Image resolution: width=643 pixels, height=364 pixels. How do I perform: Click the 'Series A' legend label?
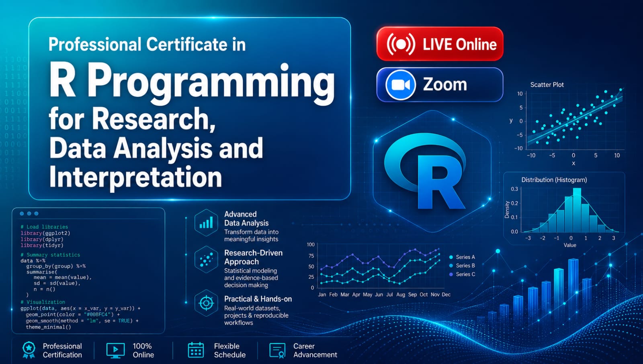[465, 257]
